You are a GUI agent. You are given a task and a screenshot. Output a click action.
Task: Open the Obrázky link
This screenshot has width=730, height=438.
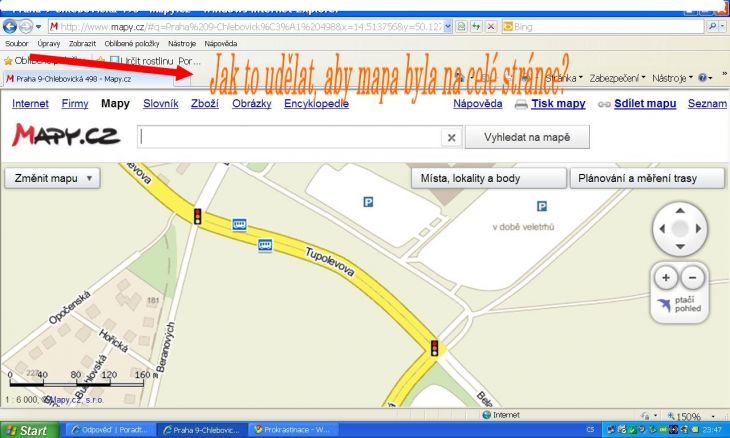[x=252, y=103]
